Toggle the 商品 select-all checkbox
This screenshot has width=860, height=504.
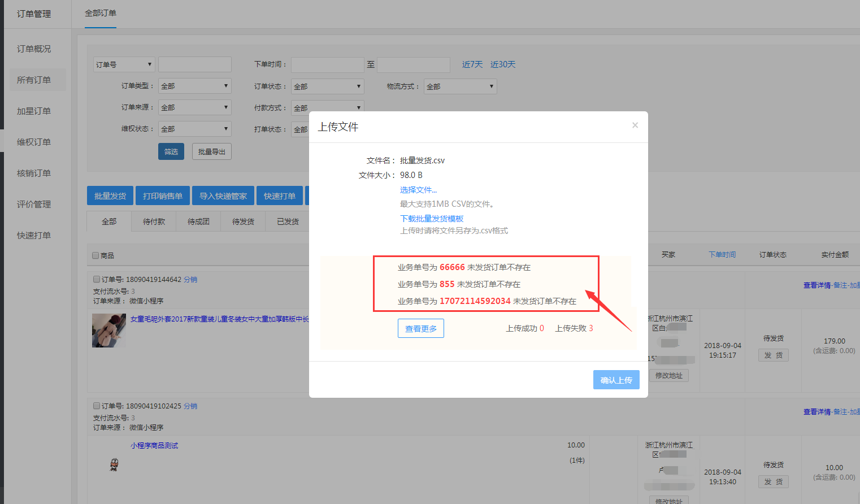[96, 255]
